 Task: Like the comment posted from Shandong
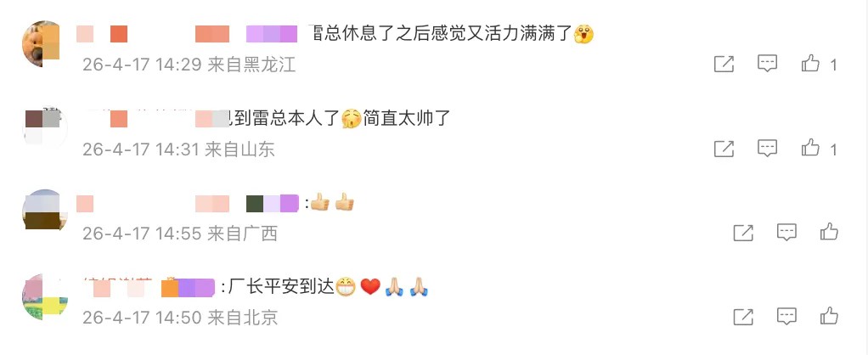click(x=810, y=148)
